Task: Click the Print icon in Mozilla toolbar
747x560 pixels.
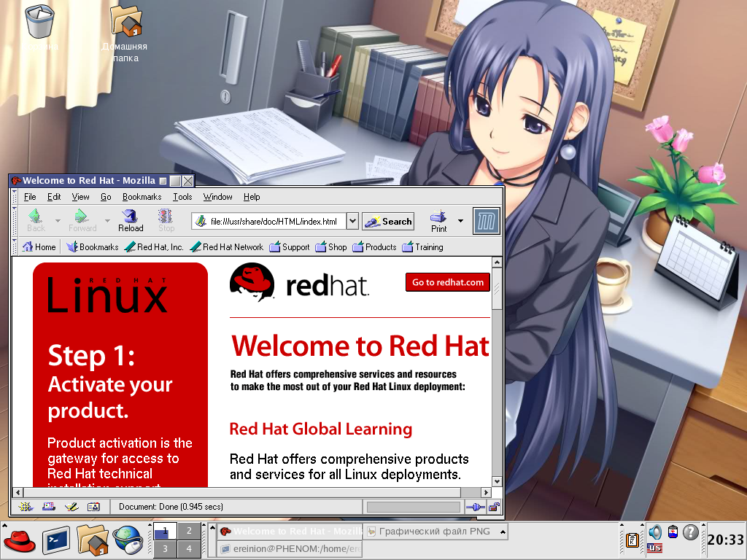Action: pyautogui.click(x=438, y=220)
